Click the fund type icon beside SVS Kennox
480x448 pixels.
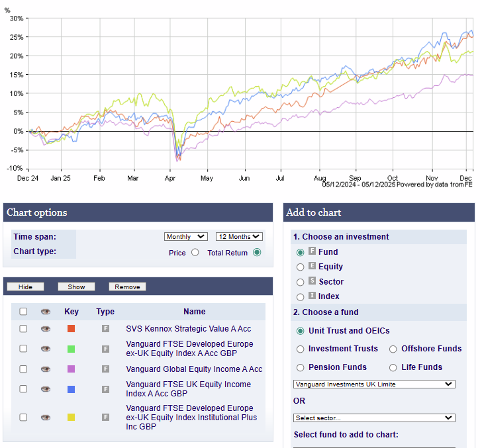(x=105, y=329)
